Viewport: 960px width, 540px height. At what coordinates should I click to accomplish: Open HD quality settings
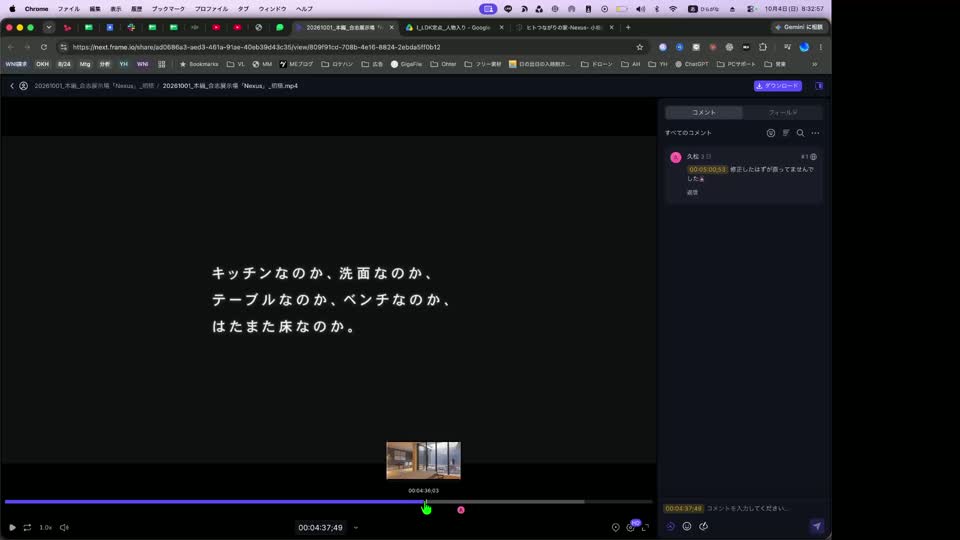coord(631,527)
